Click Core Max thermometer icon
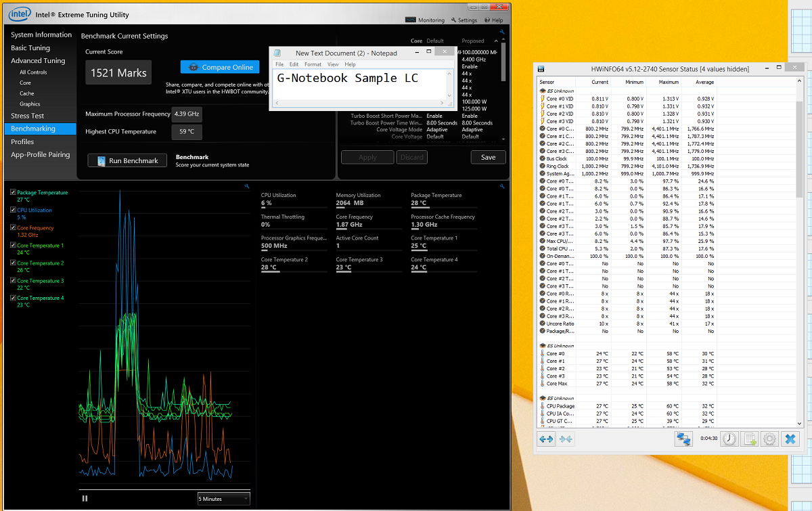The width and height of the screenshot is (812, 511). [x=542, y=384]
